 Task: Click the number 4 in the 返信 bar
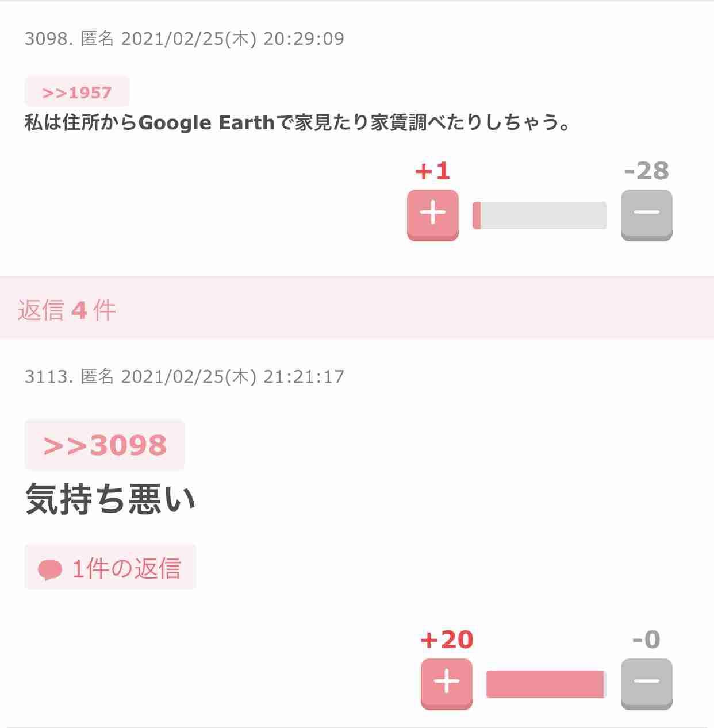79,311
